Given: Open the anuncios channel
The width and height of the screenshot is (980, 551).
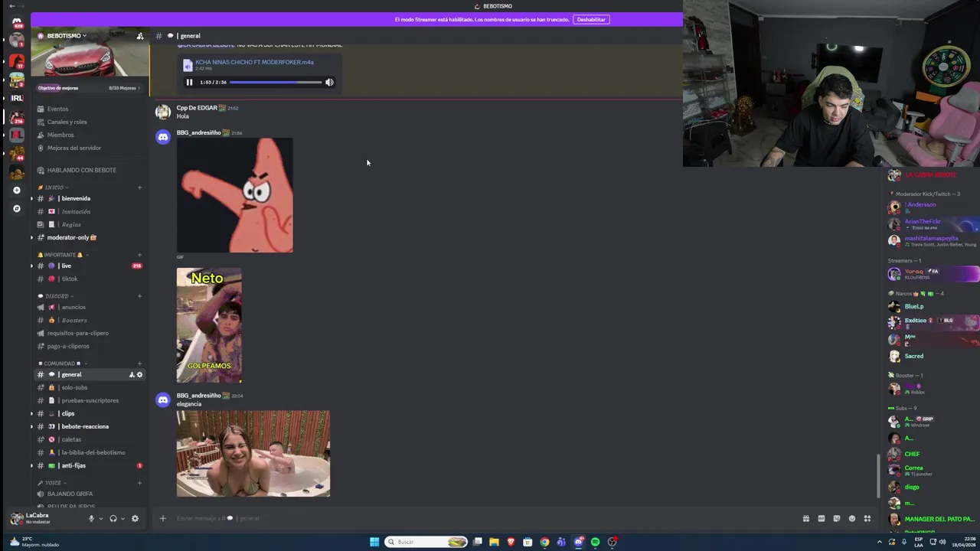Looking at the screenshot, I should tap(90, 307).
